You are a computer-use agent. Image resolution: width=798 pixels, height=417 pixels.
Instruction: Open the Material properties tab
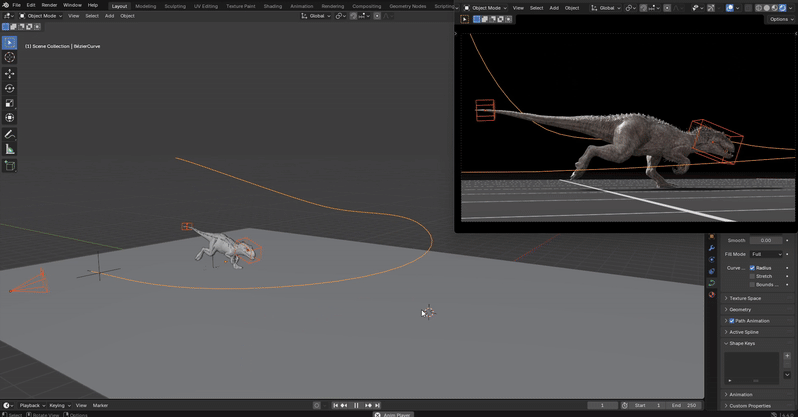point(711,295)
